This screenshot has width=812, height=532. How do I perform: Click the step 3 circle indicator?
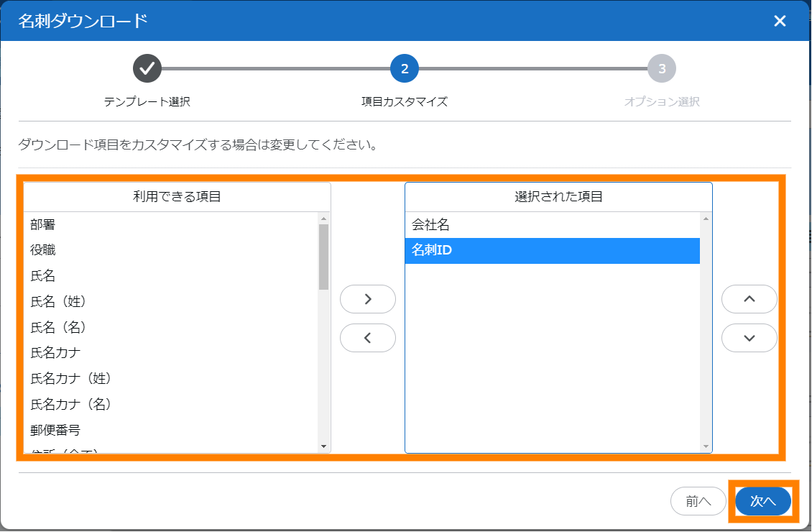(662, 69)
